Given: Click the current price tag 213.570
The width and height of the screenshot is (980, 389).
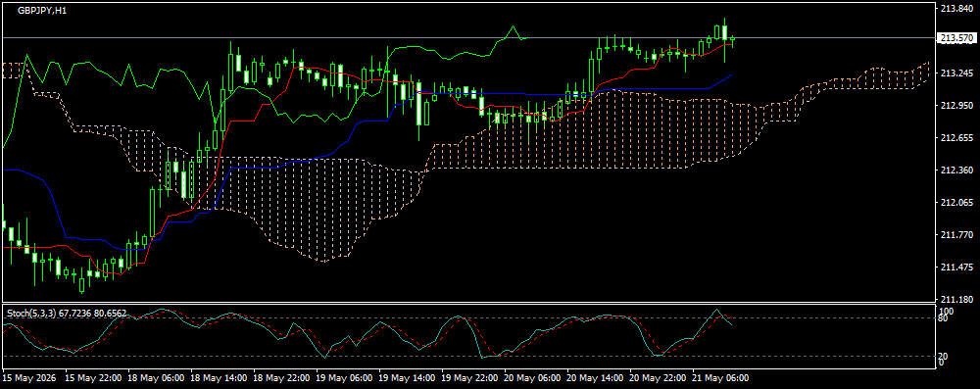Looking at the screenshot, I should click(x=956, y=38).
